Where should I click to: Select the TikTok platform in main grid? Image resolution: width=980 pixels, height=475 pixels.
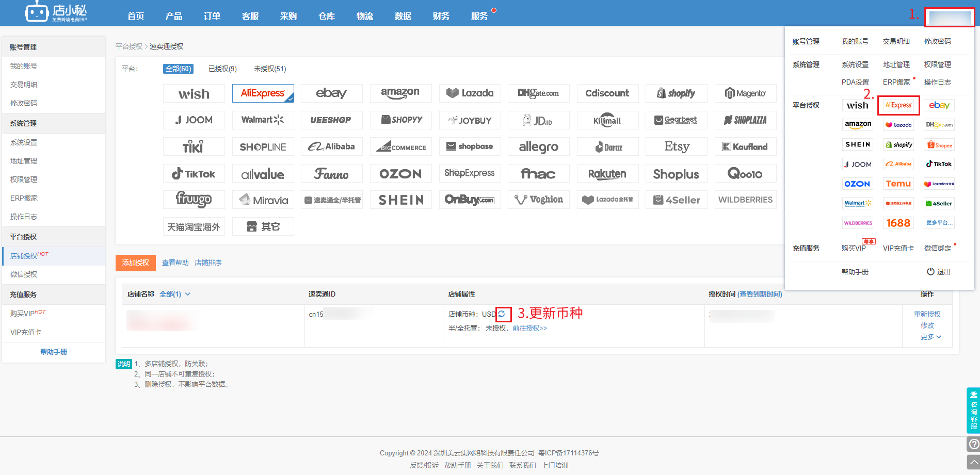194,174
